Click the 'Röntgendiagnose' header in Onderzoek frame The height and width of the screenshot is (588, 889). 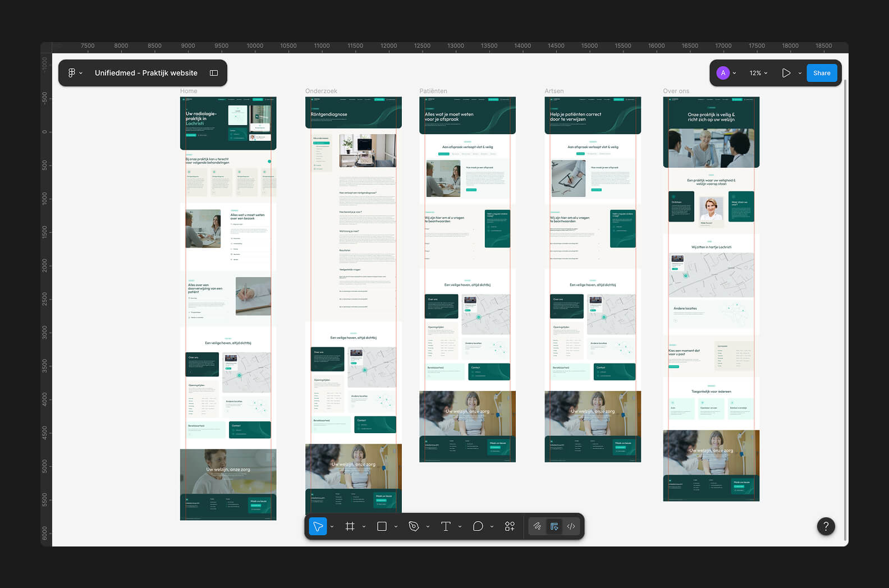tap(329, 114)
